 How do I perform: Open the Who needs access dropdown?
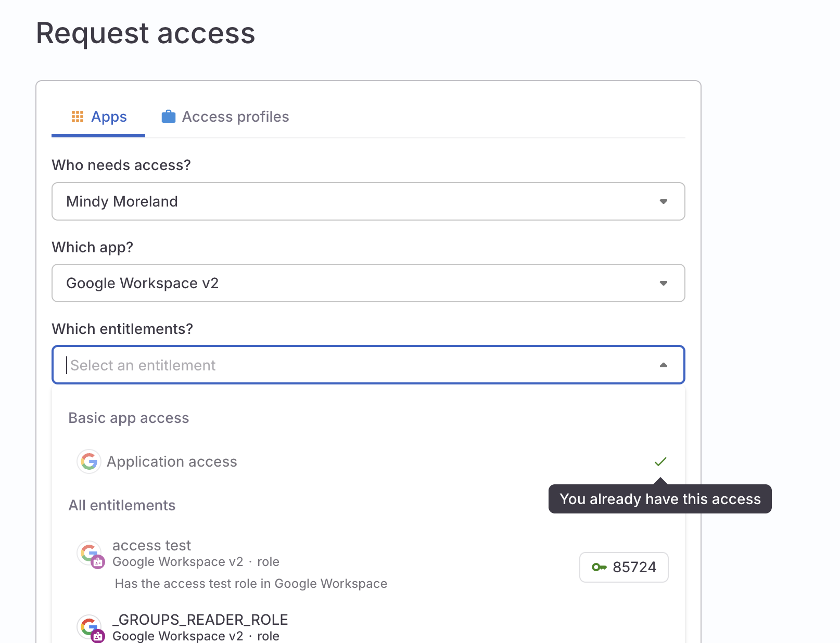(663, 202)
